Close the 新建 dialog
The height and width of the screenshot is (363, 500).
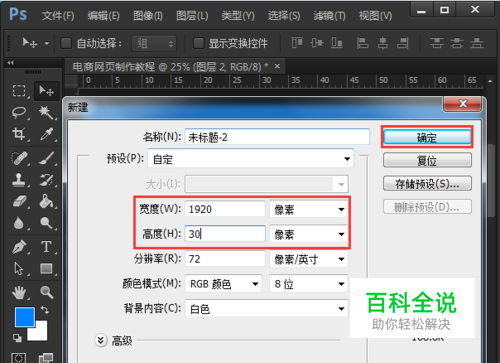(x=462, y=104)
